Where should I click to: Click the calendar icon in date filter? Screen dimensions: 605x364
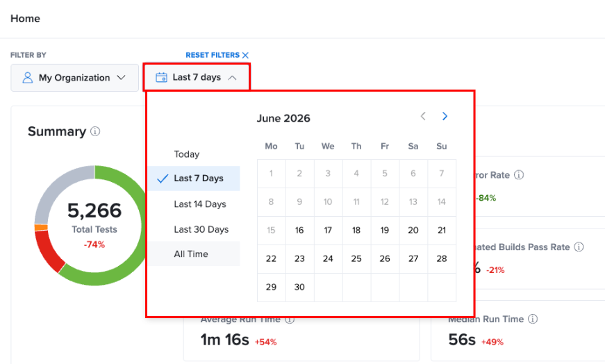(x=161, y=78)
